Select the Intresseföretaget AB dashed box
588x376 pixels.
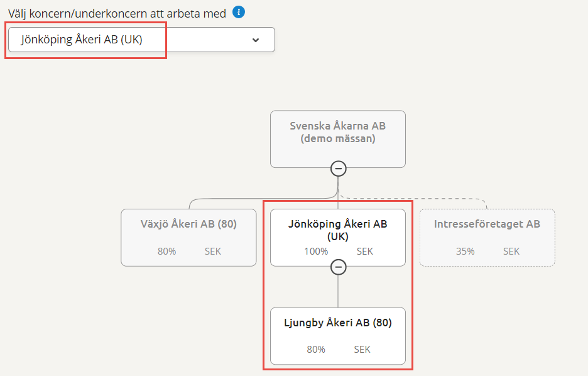pyautogui.click(x=487, y=238)
